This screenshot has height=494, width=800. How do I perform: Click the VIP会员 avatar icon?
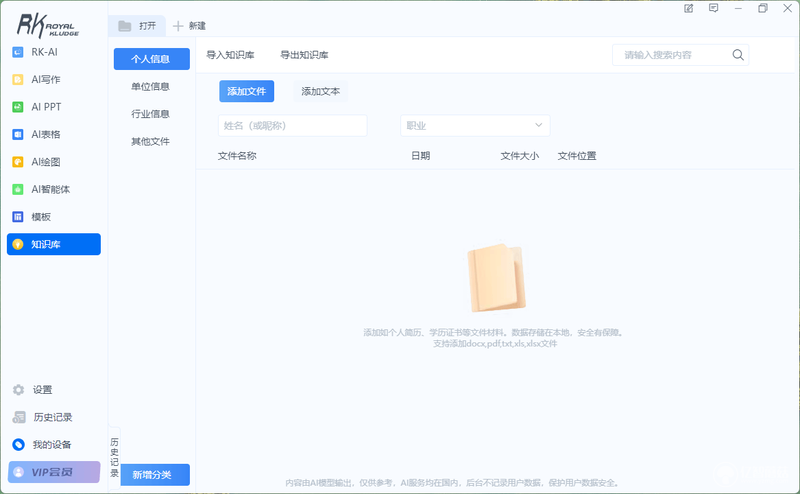coord(19,472)
